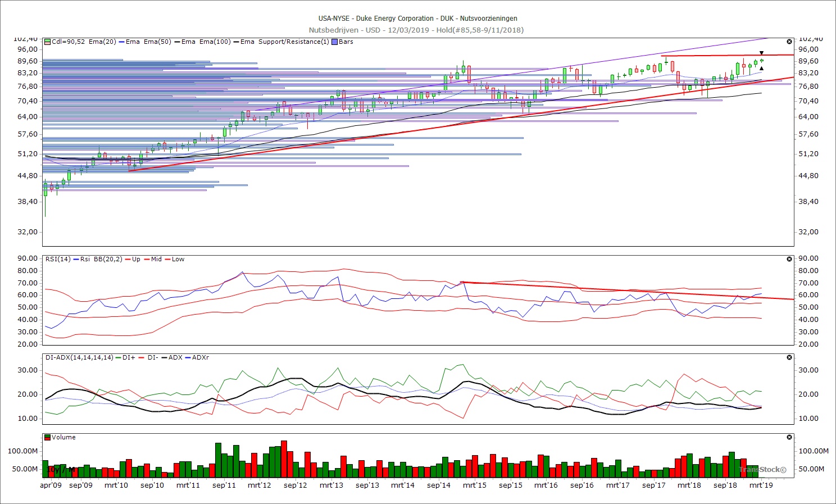Click the DI- series label
Viewport: 836px width, 504px height.
(x=152, y=357)
